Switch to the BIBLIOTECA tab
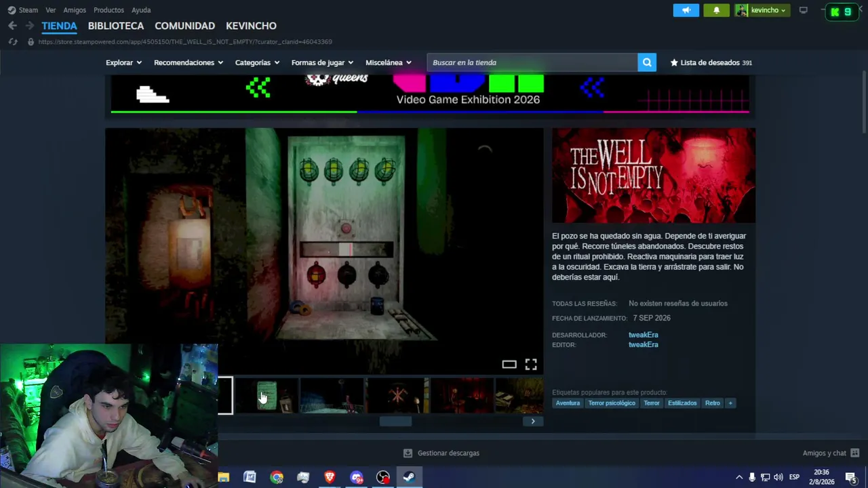868x488 pixels. tap(116, 26)
